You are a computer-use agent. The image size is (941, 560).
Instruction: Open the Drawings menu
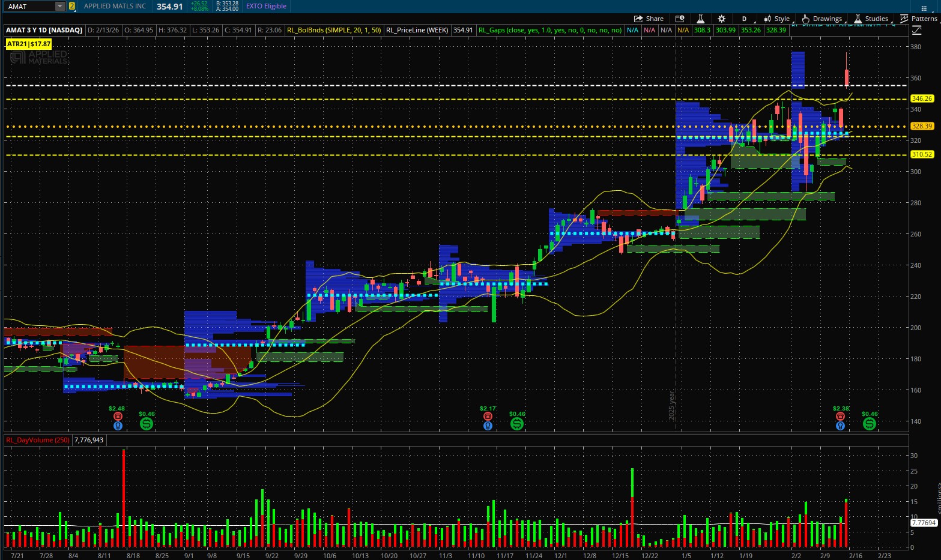(821, 19)
